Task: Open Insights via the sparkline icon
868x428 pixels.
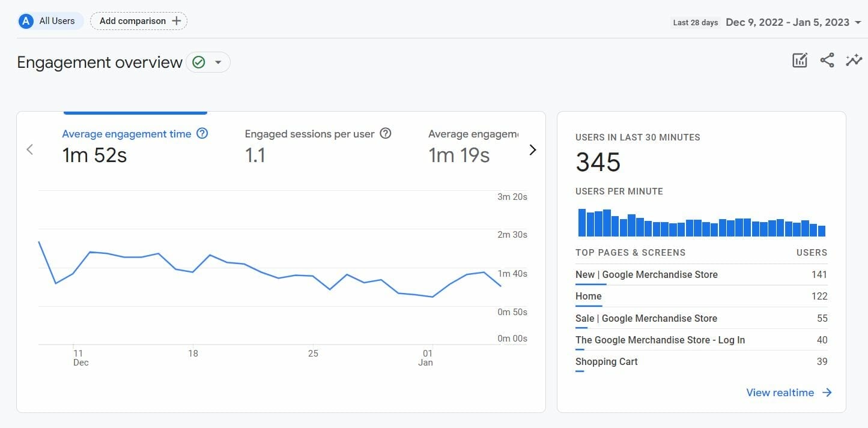Action: coord(854,60)
